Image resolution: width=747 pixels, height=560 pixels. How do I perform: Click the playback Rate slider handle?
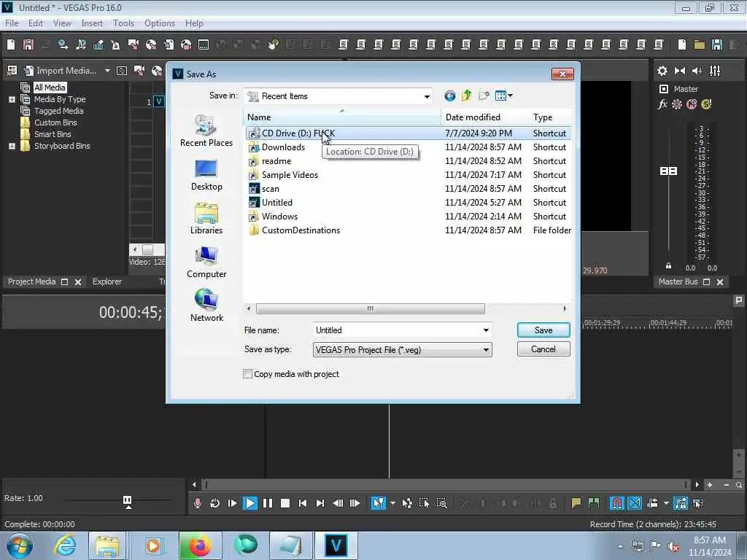coord(127,500)
